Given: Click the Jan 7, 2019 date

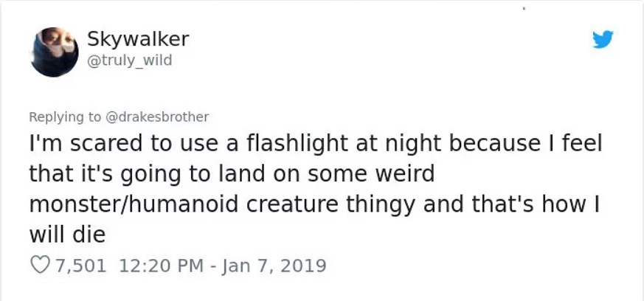Looking at the screenshot, I should click(x=274, y=266).
